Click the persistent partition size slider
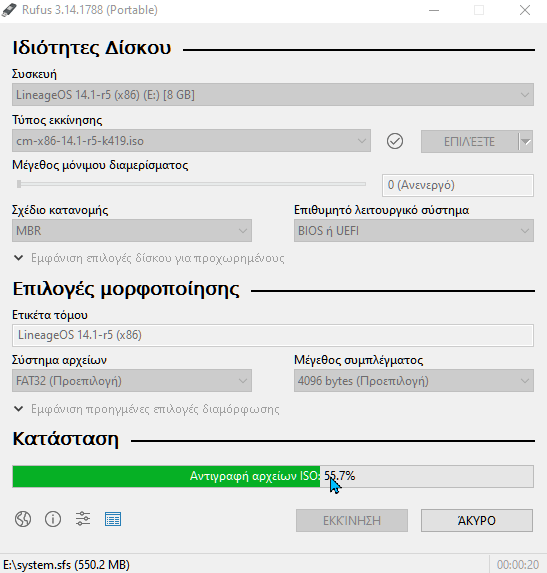 pos(191,185)
